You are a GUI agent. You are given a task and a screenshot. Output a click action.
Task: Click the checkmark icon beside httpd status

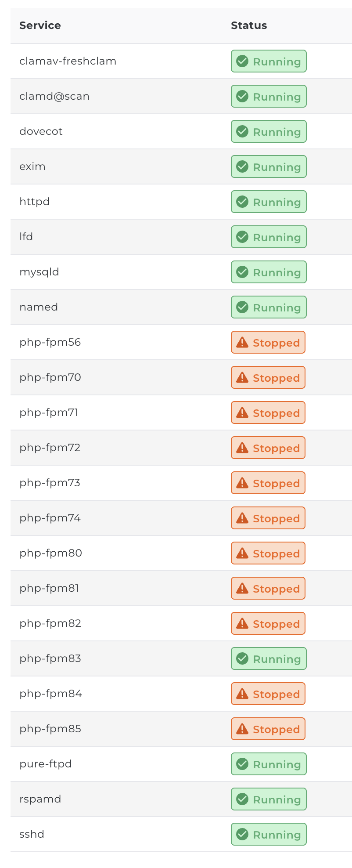point(242,202)
